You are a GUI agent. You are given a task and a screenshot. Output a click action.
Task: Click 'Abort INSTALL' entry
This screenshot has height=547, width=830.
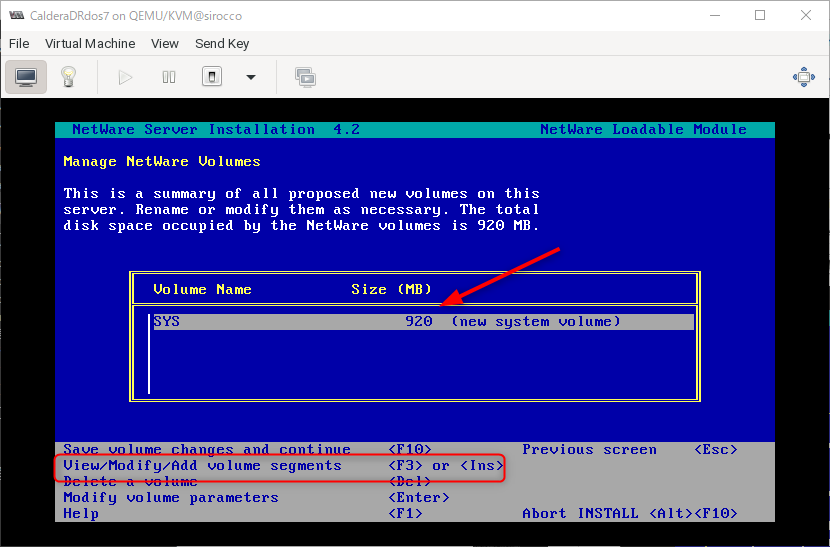coord(630,513)
